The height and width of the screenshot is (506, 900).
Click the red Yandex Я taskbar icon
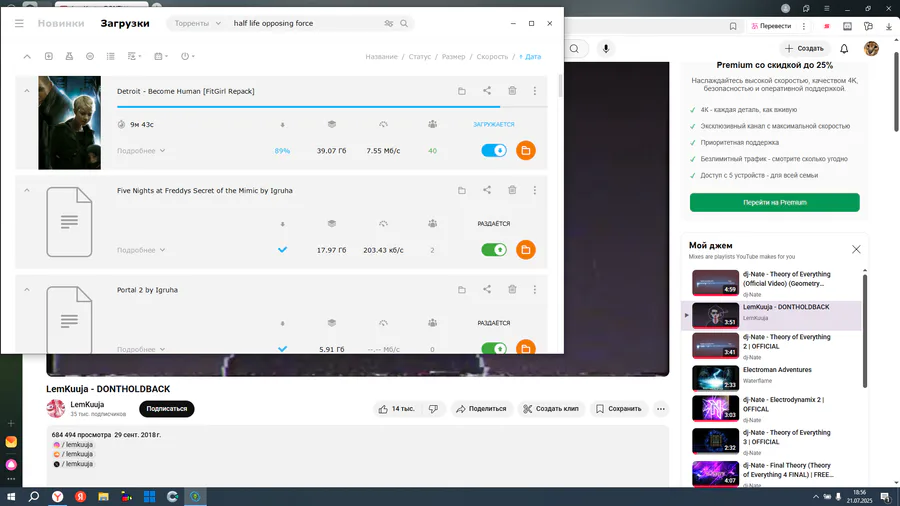[x=80, y=497]
